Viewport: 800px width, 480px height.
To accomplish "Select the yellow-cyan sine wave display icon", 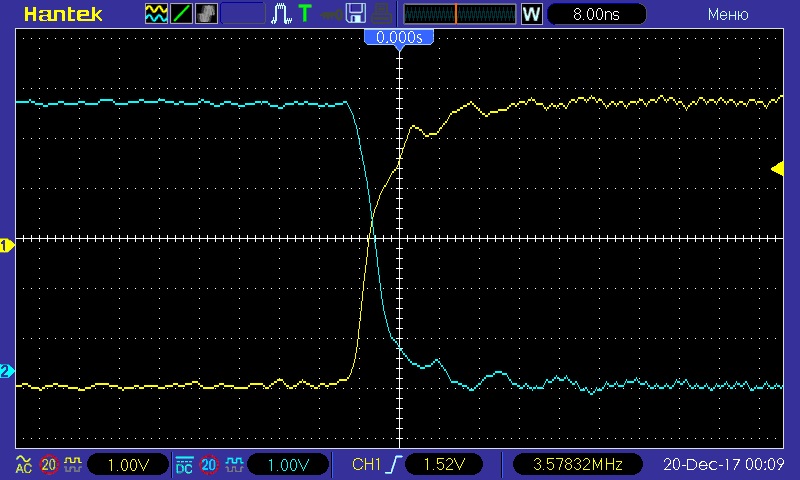I will [x=156, y=14].
